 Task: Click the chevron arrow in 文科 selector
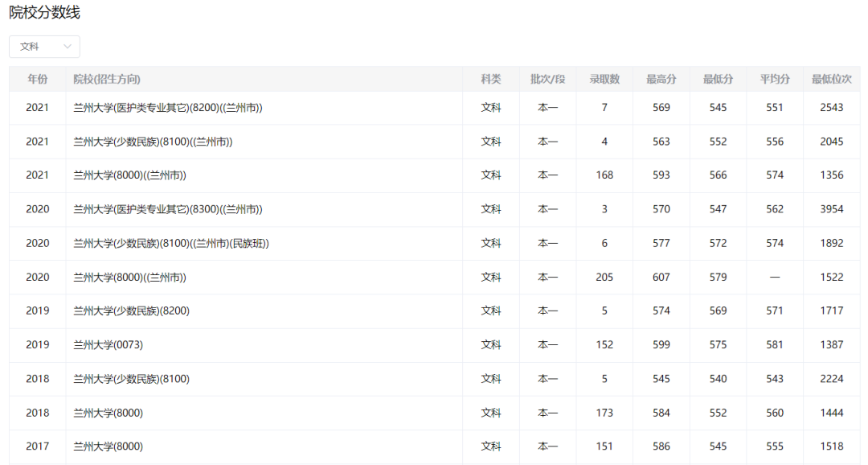(x=68, y=47)
